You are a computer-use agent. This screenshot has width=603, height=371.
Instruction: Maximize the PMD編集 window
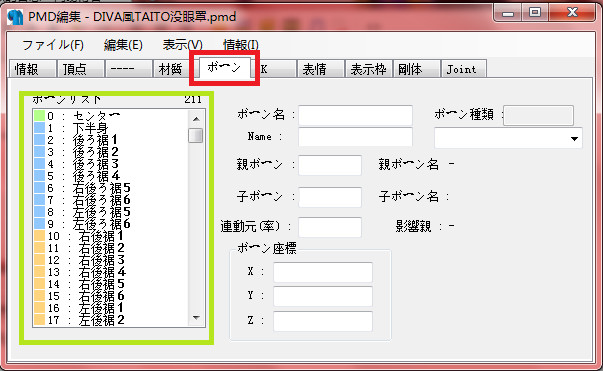tap(535, 13)
